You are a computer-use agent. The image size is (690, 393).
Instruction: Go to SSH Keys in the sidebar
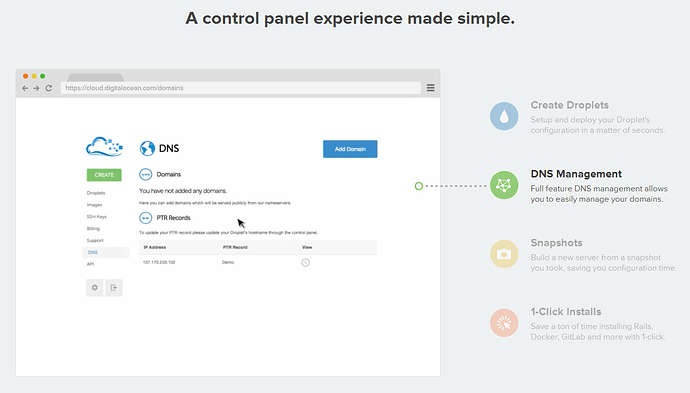(x=96, y=217)
